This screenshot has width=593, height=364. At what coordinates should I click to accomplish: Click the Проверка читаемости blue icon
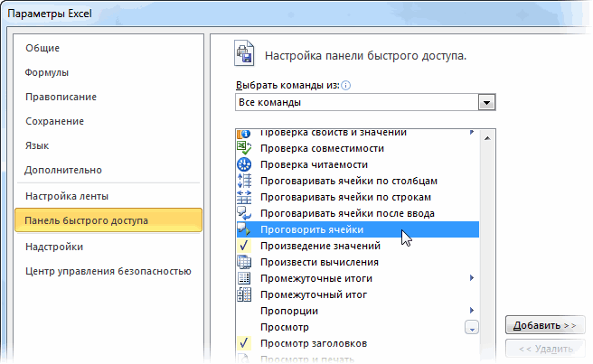click(x=244, y=164)
